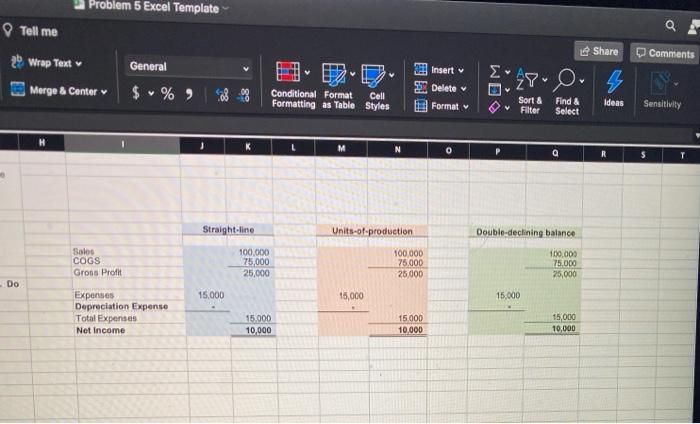The width and height of the screenshot is (700, 424).
Task: Open the Comments pane button
Action: [665, 53]
